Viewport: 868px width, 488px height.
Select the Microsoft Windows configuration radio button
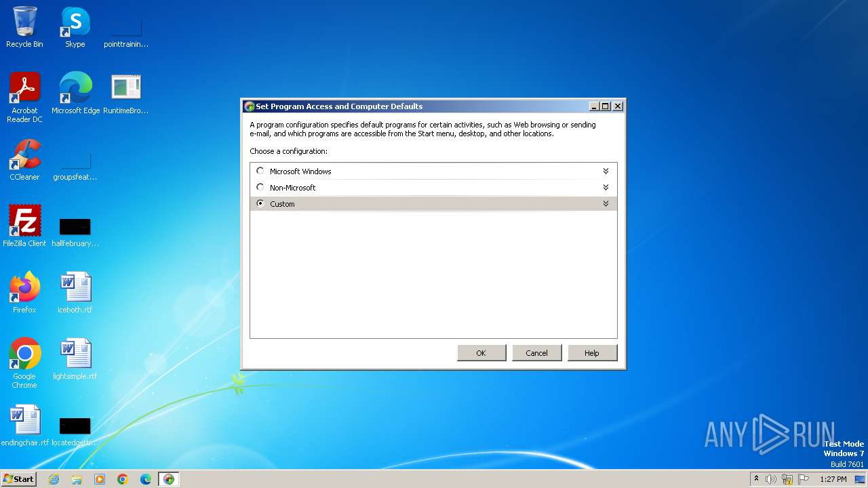[260, 171]
